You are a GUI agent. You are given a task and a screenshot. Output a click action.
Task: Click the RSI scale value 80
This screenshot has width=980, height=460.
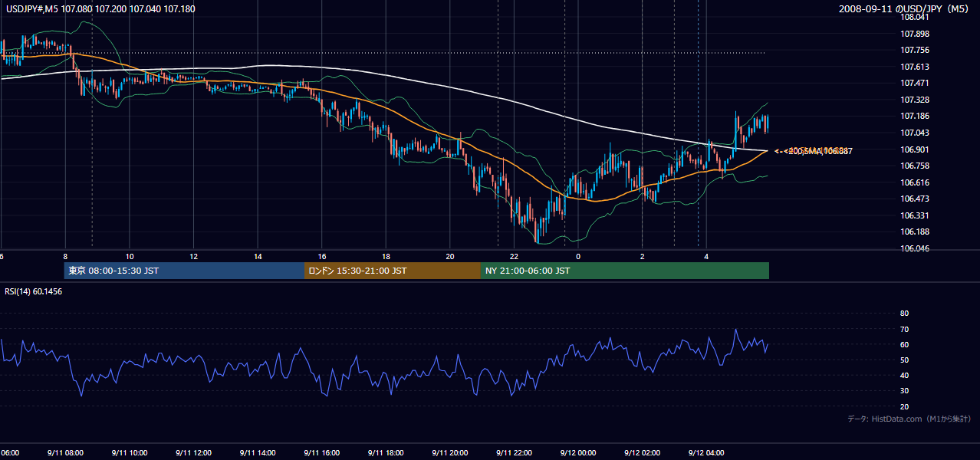point(904,314)
